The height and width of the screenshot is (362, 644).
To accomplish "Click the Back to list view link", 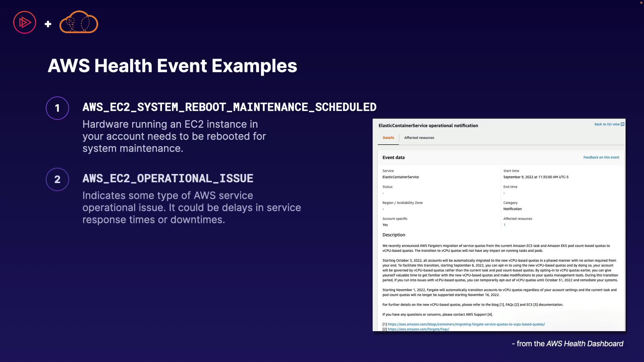I will pos(607,124).
